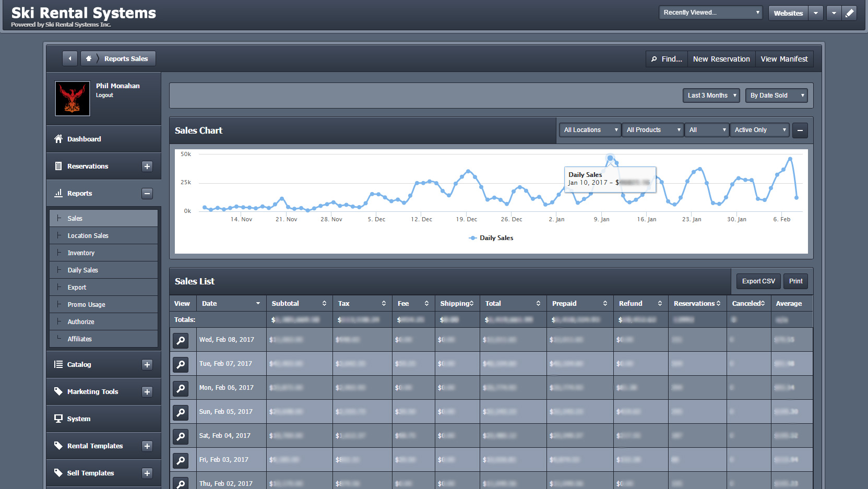
Task: Click Phil Monahan's profile picture
Action: point(72,98)
